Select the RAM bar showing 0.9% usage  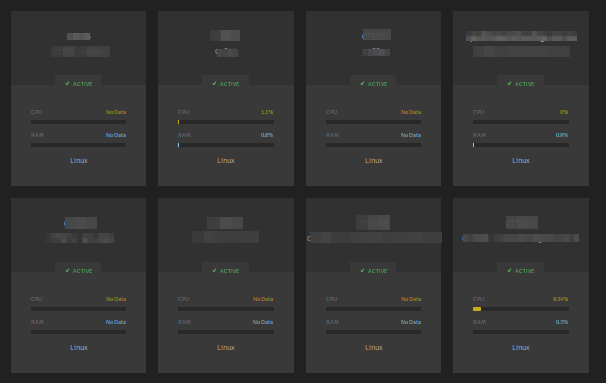[521, 145]
